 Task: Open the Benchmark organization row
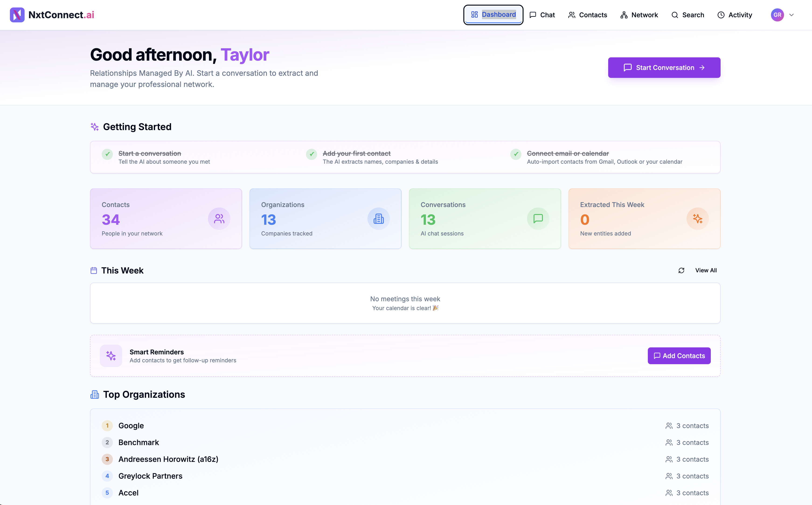tap(405, 442)
